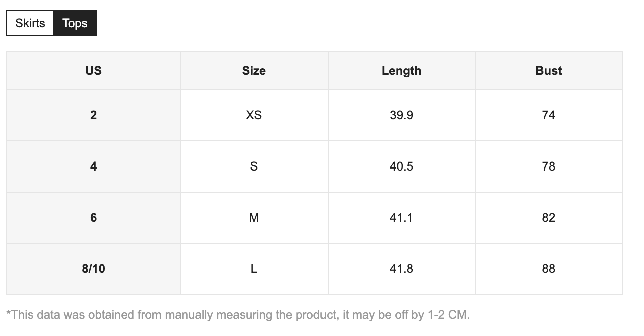The width and height of the screenshot is (644, 336).
Task: Click the 41.8 length value
Action: tap(401, 269)
